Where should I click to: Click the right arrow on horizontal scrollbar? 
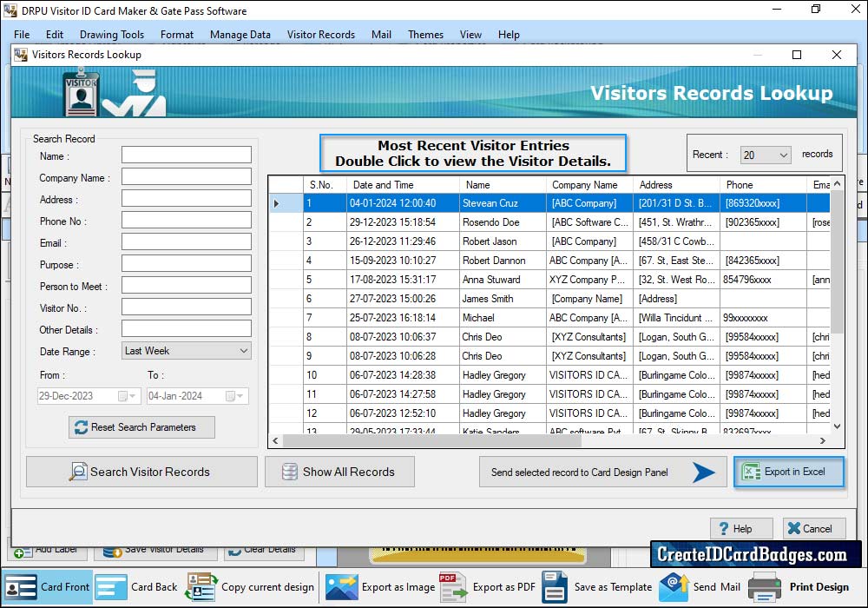click(x=823, y=440)
